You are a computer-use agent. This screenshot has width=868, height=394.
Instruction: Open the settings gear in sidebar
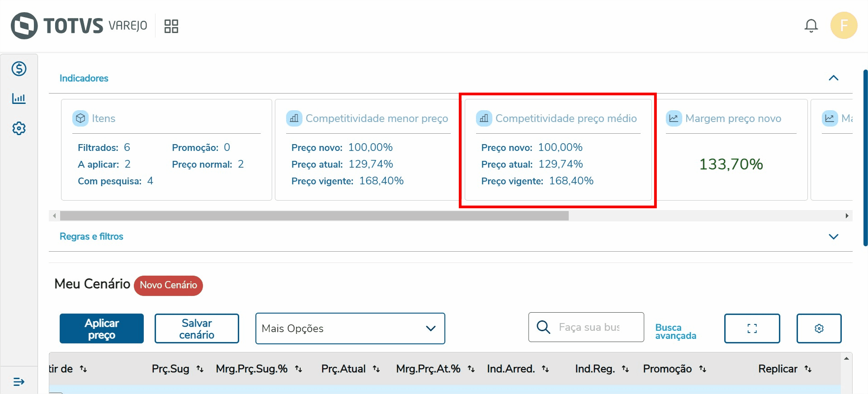point(19,128)
